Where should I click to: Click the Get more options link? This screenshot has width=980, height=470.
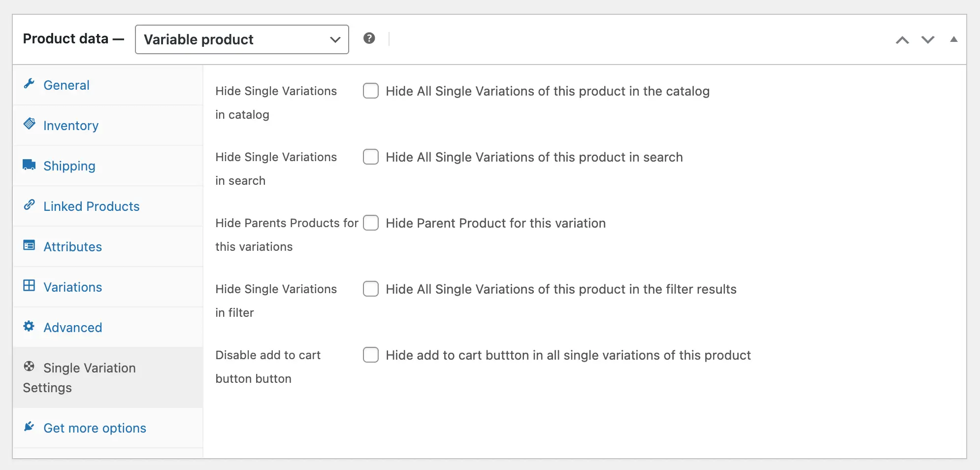95,428
